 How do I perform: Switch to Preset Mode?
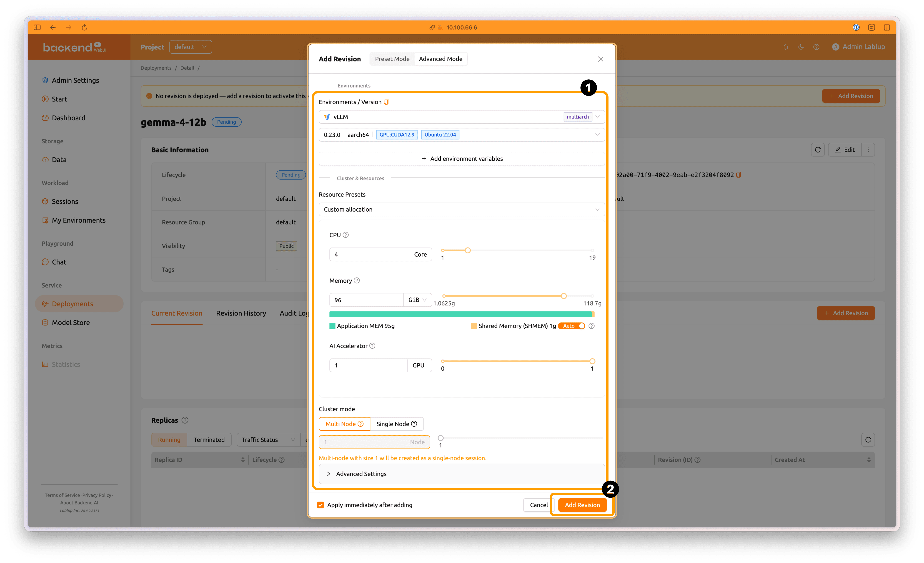tap(392, 59)
